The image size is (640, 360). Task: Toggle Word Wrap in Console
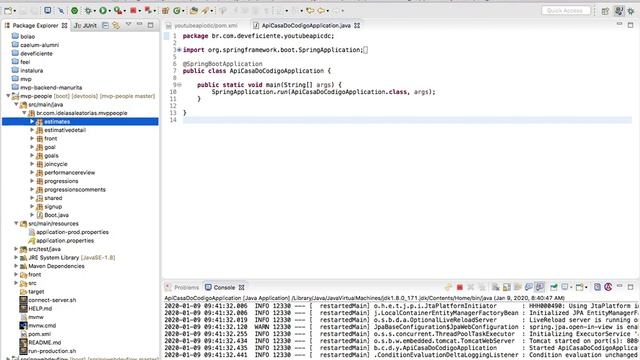click(518, 287)
